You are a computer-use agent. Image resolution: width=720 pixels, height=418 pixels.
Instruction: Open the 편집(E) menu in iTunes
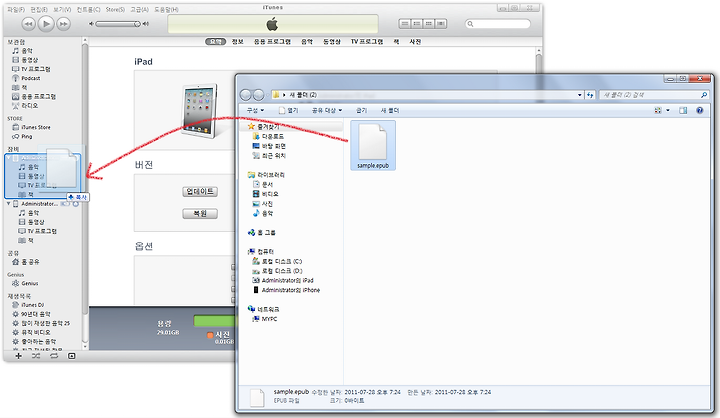coord(39,9)
